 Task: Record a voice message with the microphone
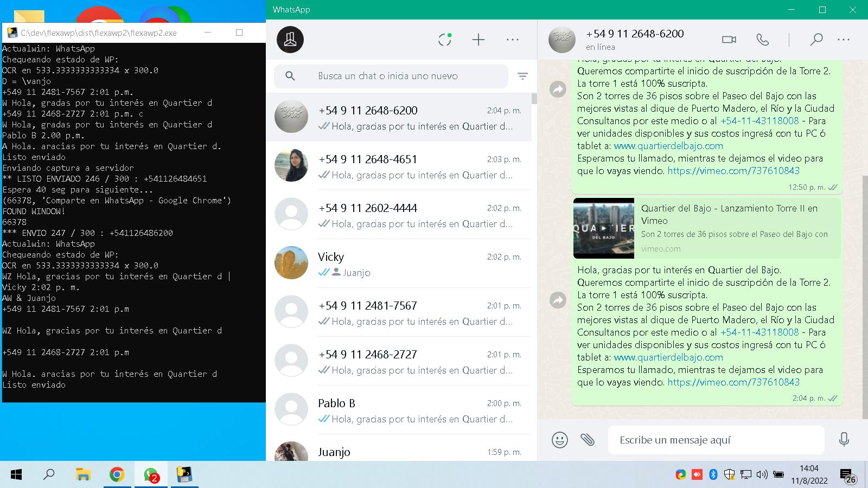point(844,440)
